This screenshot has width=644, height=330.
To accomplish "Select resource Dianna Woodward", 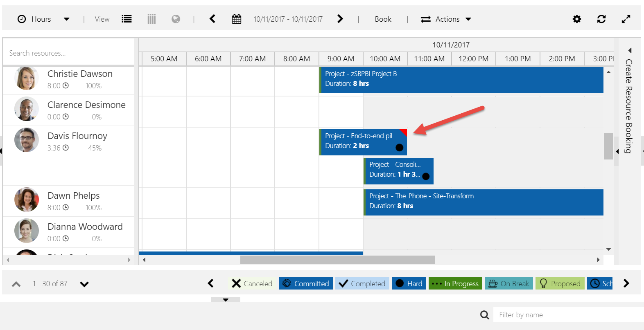I will (x=85, y=227).
